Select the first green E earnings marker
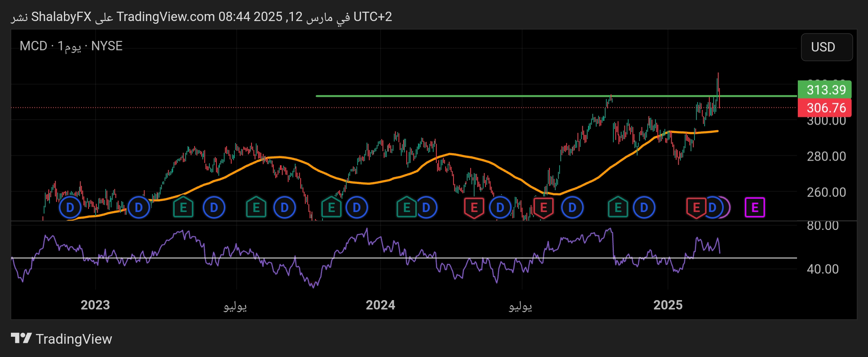Viewport: 868px width, 357px height. click(x=183, y=207)
